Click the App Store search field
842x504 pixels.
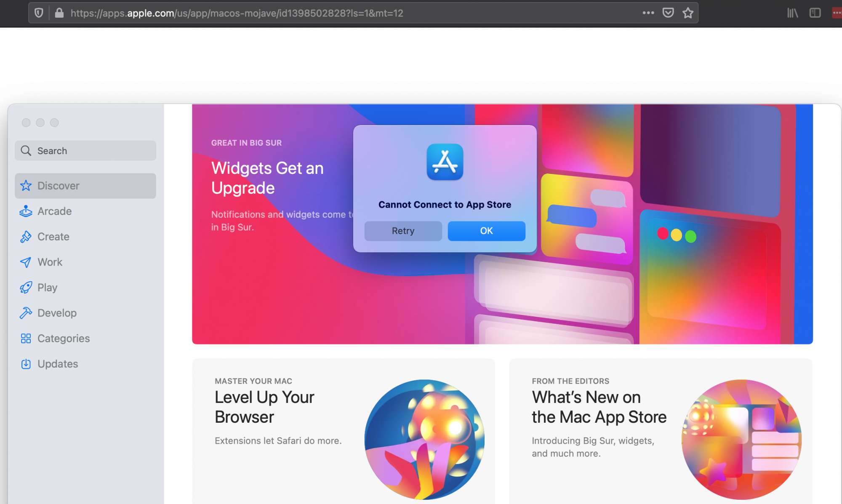85,151
